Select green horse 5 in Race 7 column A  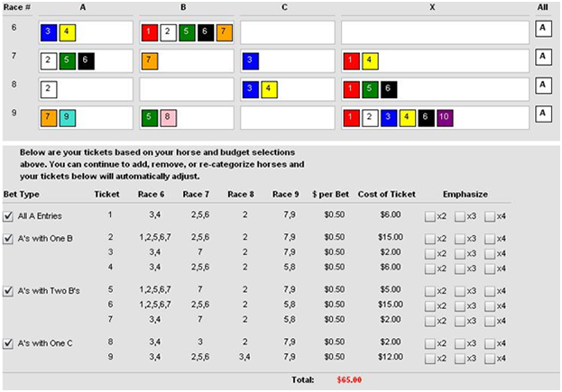coord(68,61)
